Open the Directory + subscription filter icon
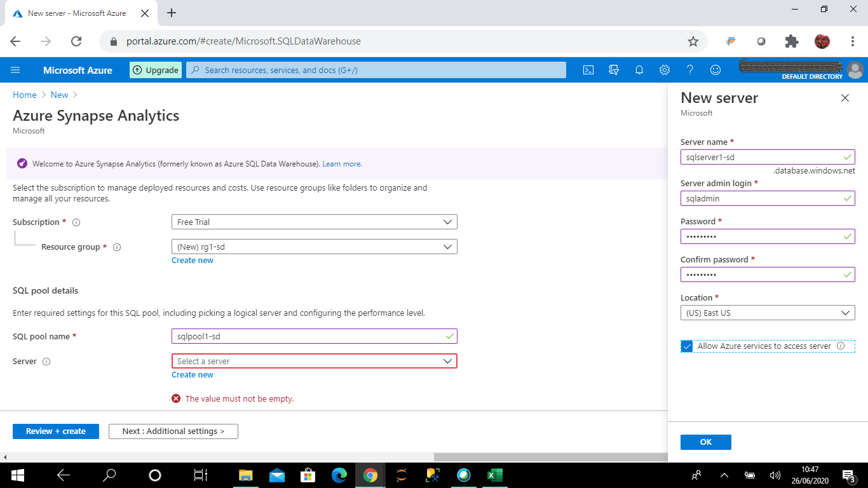The height and width of the screenshot is (488, 868). tap(614, 70)
